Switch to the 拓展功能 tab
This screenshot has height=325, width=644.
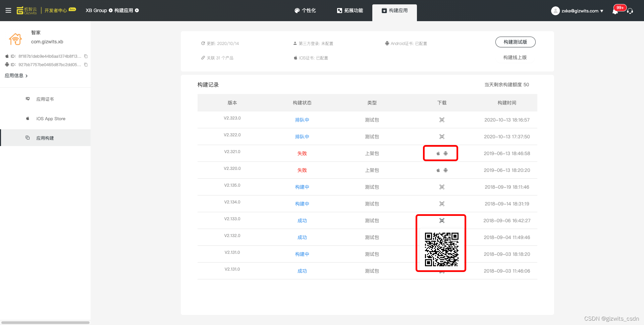point(350,10)
